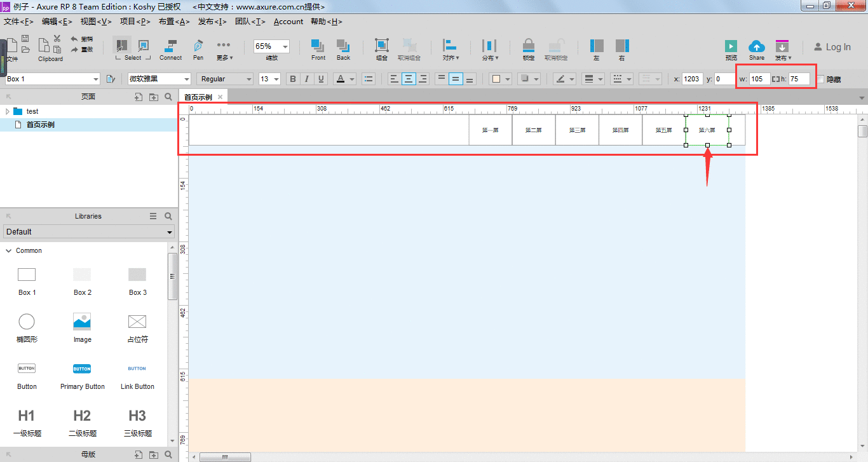Activate the Connect tool
This screenshot has width=868, height=462.
170,50
